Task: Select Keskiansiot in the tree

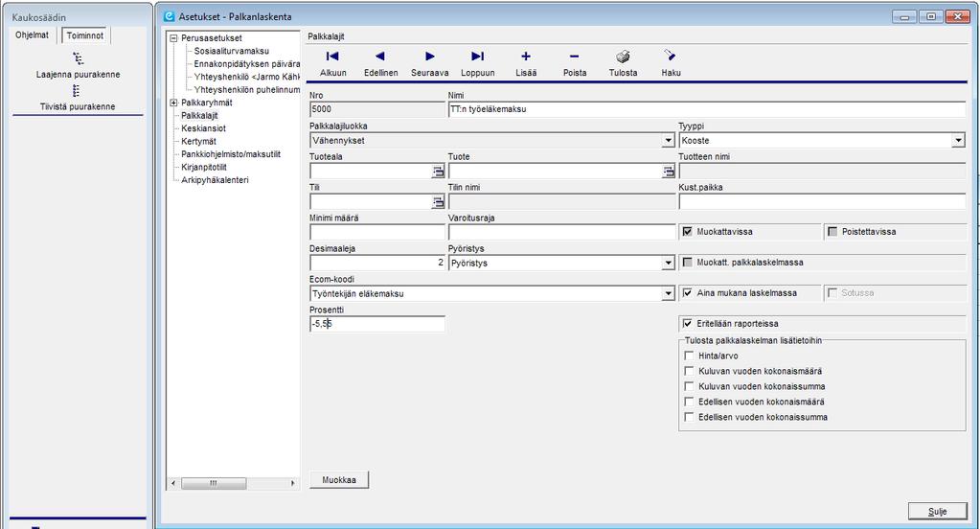Action: click(204, 128)
